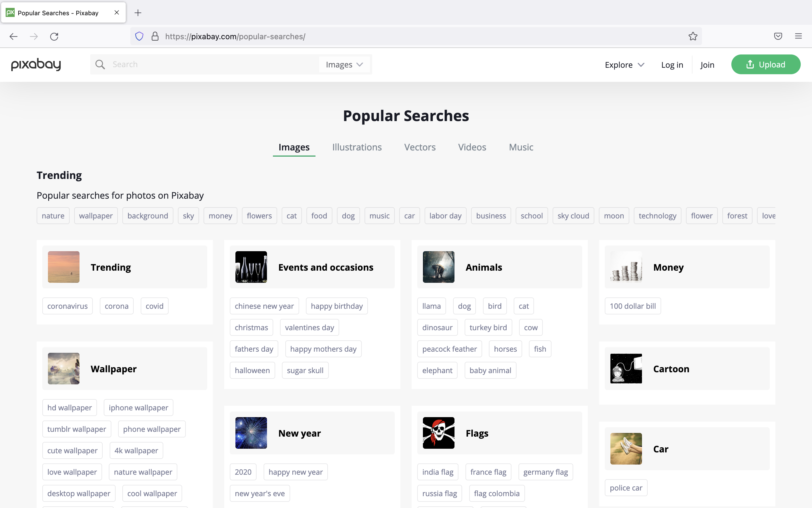This screenshot has height=508, width=812.
Task: Click the shield tracking protection icon
Action: point(139,36)
